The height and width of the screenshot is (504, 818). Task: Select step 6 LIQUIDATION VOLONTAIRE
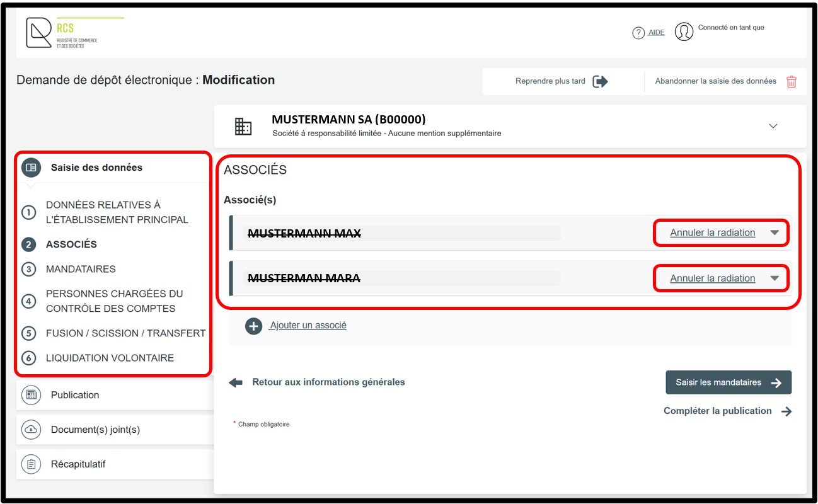point(110,358)
